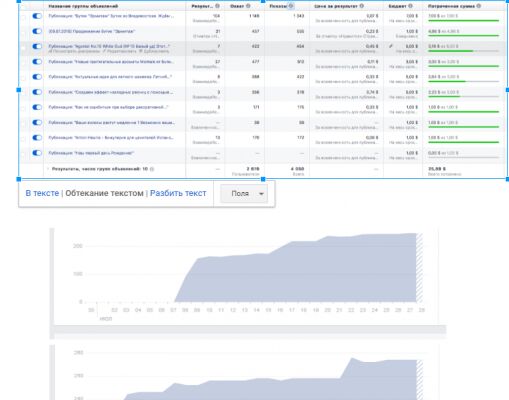Viewport: 509px width, 400px height.
Task: Click info icon next to 'Цена за результат'
Action: pyautogui.click(x=362, y=6)
